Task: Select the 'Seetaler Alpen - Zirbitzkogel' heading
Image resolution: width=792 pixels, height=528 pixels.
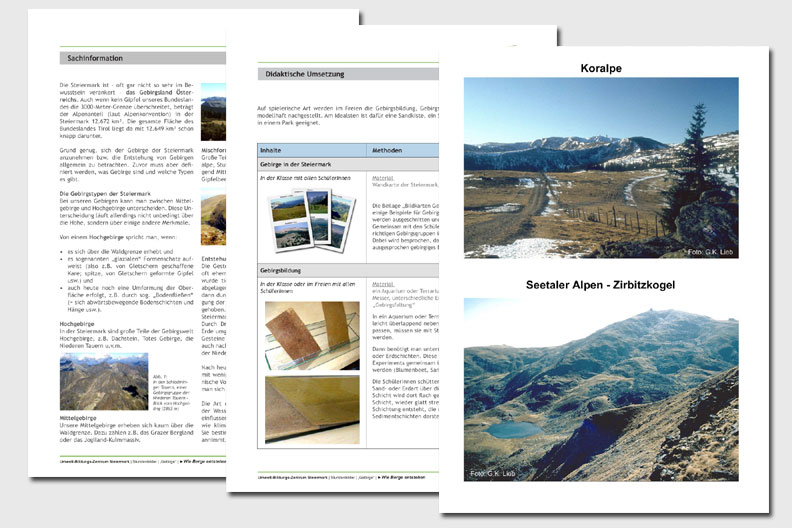Action: (600, 284)
